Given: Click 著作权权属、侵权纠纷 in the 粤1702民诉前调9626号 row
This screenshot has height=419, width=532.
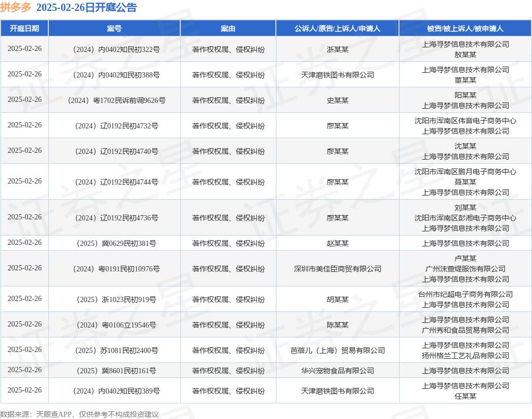Looking at the screenshot, I should tap(229, 100).
